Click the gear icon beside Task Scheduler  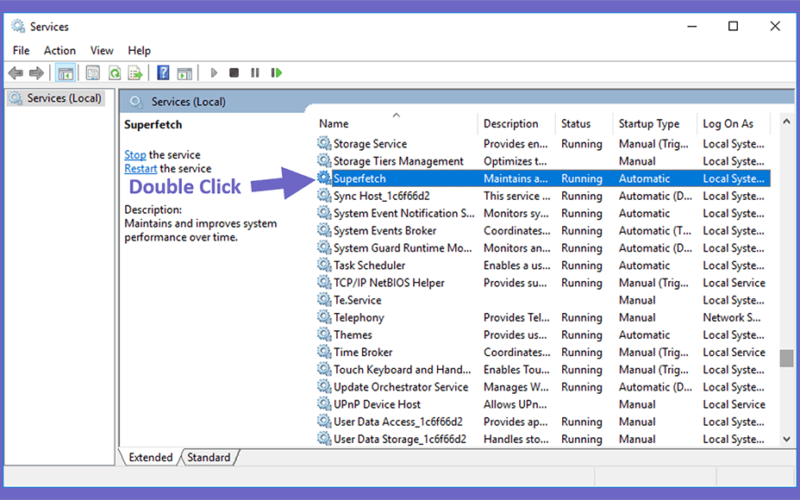(324, 264)
